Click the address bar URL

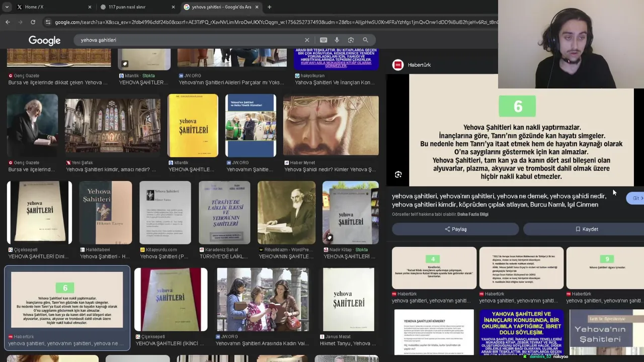click(x=276, y=22)
